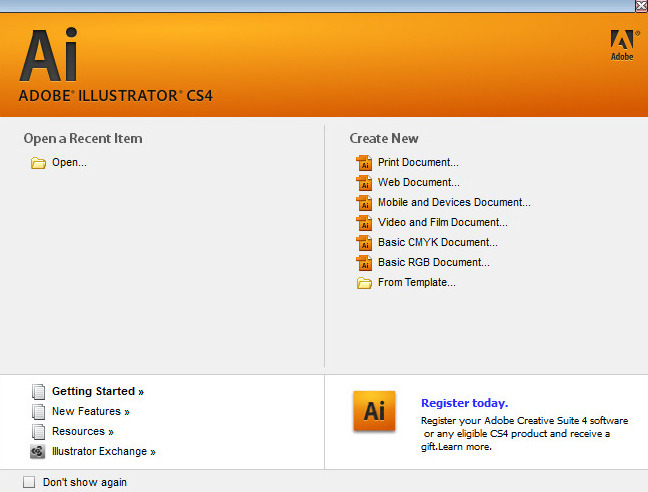Create a Basic CMYK Document...
The height and width of the screenshot is (492, 648).
438,242
